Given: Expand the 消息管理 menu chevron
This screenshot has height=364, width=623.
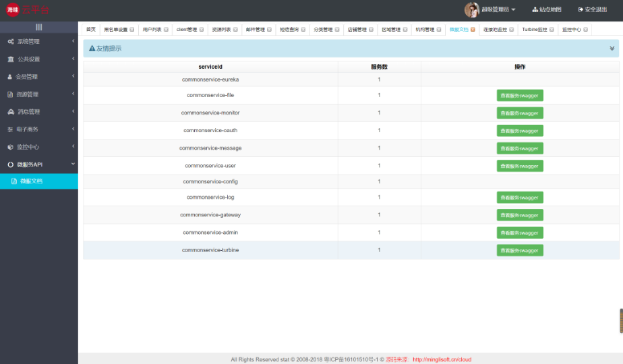Looking at the screenshot, I should point(73,111).
